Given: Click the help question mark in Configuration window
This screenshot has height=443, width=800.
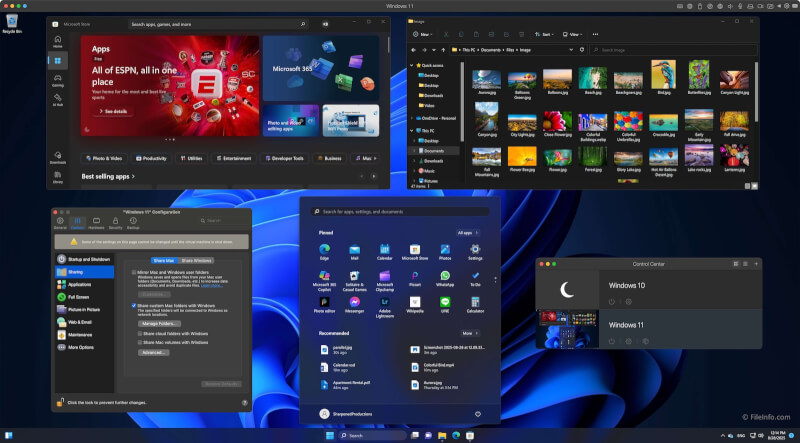Looking at the screenshot, I should [244, 403].
